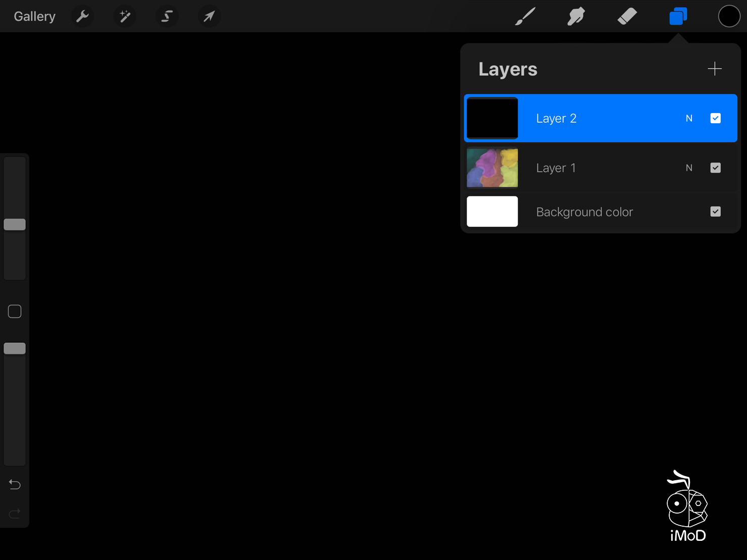The image size is (747, 560).
Task: Tap the Layer 1 painting thumbnail
Action: pyautogui.click(x=492, y=168)
